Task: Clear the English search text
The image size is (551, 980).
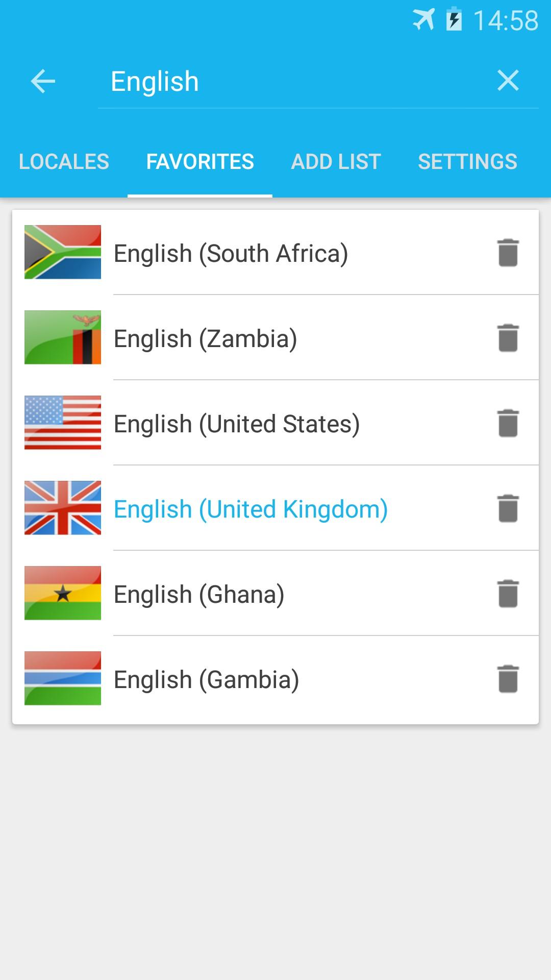Action: 508,81
